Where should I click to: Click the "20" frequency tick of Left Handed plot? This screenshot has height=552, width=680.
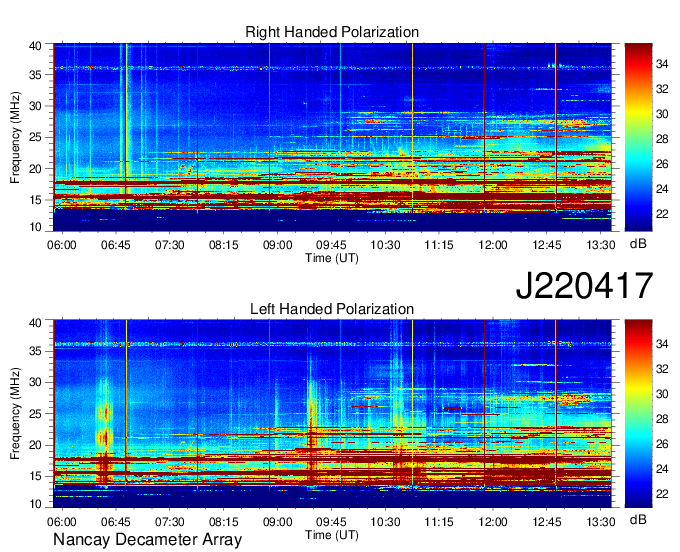point(35,446)
